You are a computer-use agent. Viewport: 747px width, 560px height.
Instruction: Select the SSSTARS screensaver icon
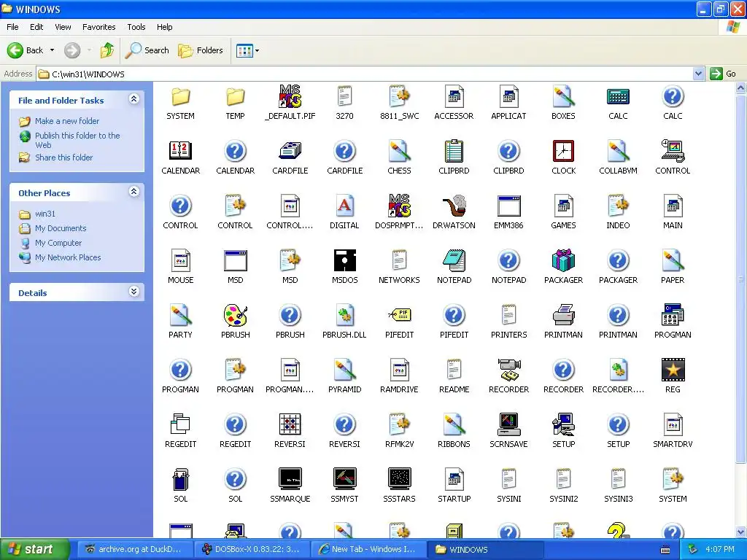tap(399, 479)
